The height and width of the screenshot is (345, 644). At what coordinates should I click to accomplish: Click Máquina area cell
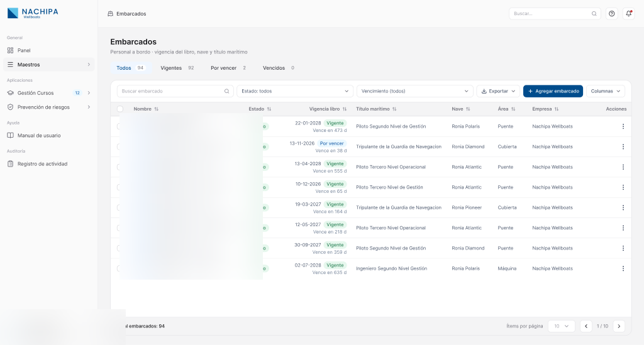pos(507,269)
